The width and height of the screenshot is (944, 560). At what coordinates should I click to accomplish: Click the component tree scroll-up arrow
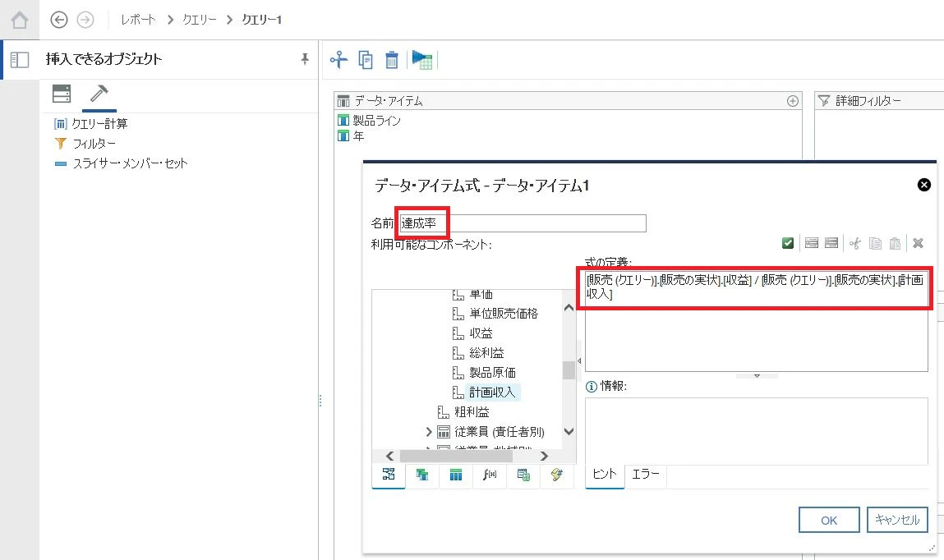569,307
